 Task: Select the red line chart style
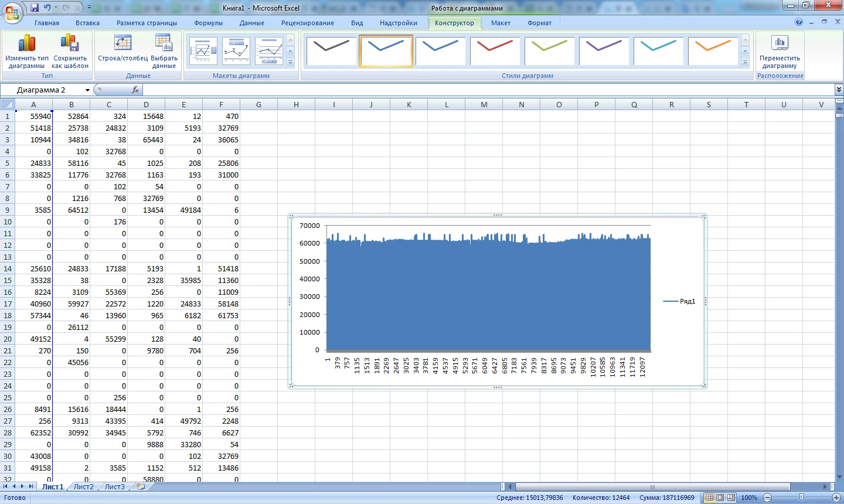[x=495, y=51]
